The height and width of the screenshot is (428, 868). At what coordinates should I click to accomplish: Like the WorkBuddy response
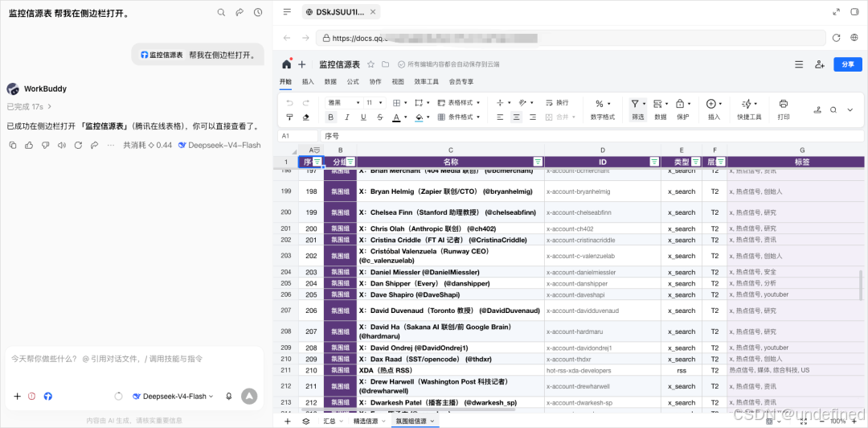(x=29, y=146)
